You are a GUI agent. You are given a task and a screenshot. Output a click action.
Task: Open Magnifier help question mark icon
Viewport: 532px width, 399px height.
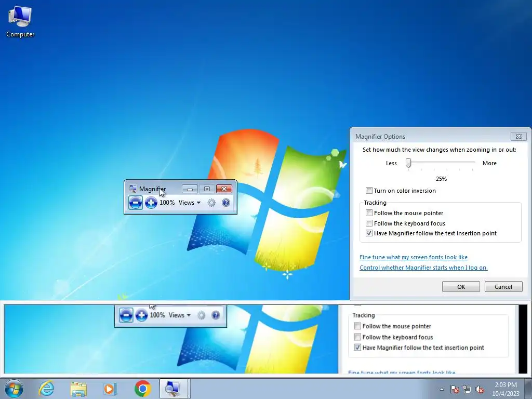point(225,203)
